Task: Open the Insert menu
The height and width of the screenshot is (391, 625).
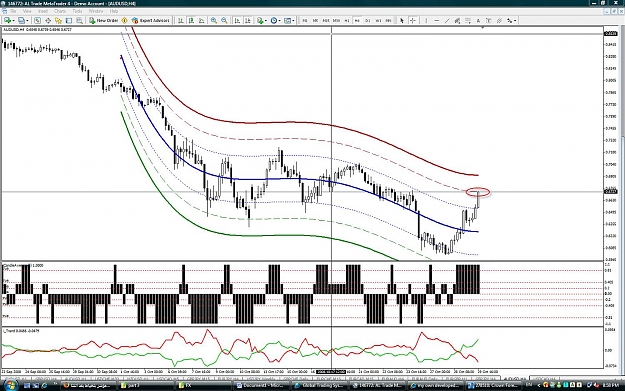Action: (x=43, y=11)
